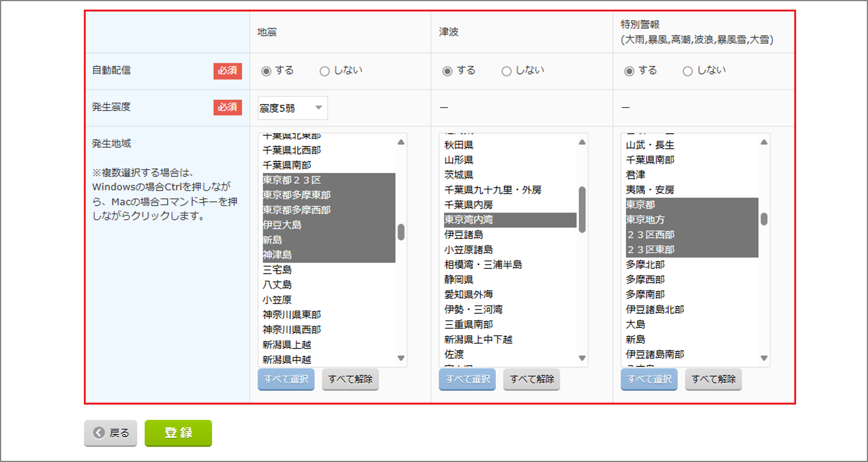Viewport: 868px width, 462px height.
Task: Select 千葉県北西部 in 地震 list
Action: 329,150
